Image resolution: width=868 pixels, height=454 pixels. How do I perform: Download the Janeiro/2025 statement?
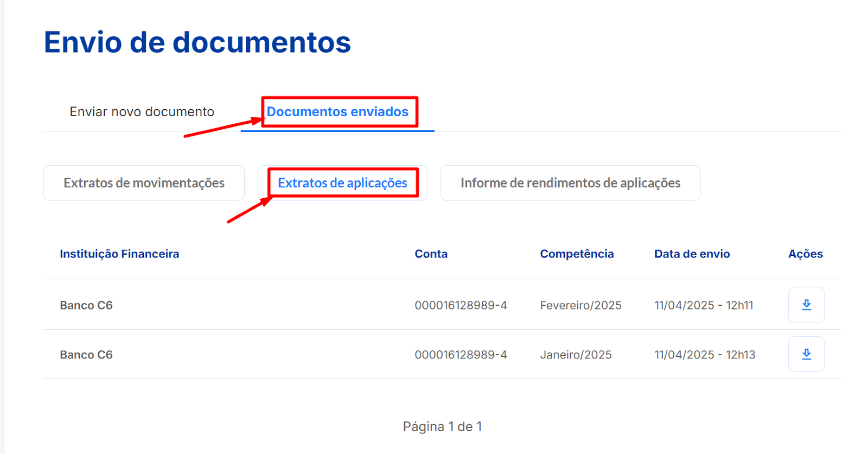tap(806, 354)
